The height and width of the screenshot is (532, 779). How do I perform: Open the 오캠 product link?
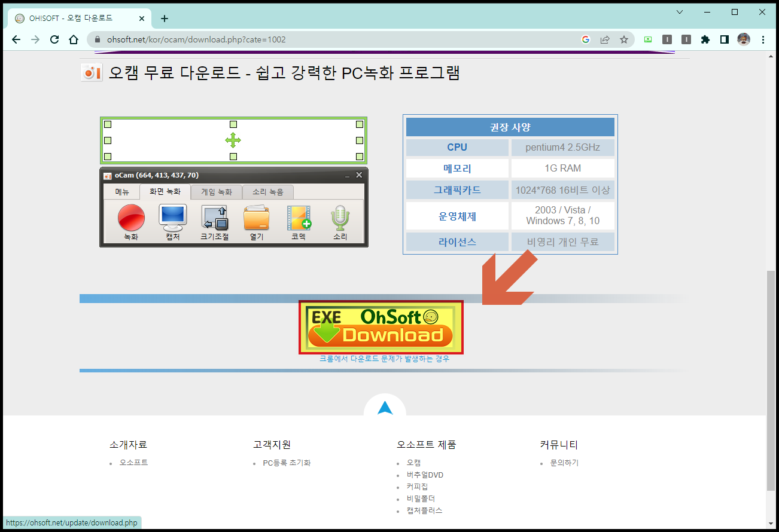tap(413, 463)
